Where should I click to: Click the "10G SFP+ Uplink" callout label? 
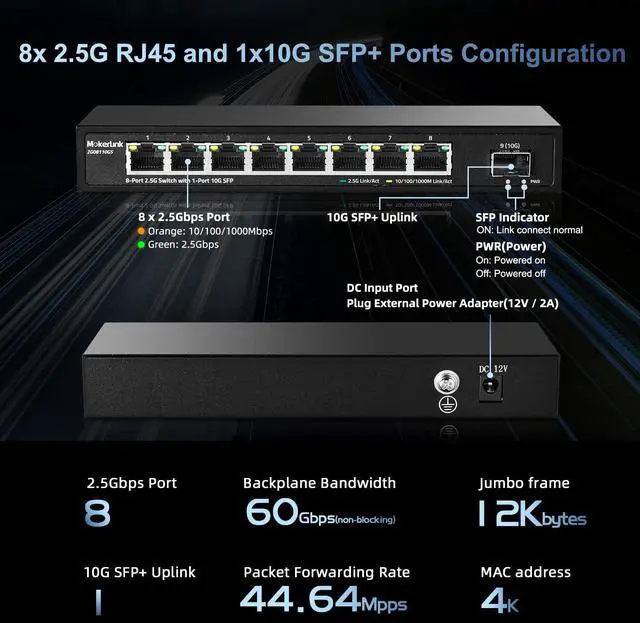click(372, 217)
